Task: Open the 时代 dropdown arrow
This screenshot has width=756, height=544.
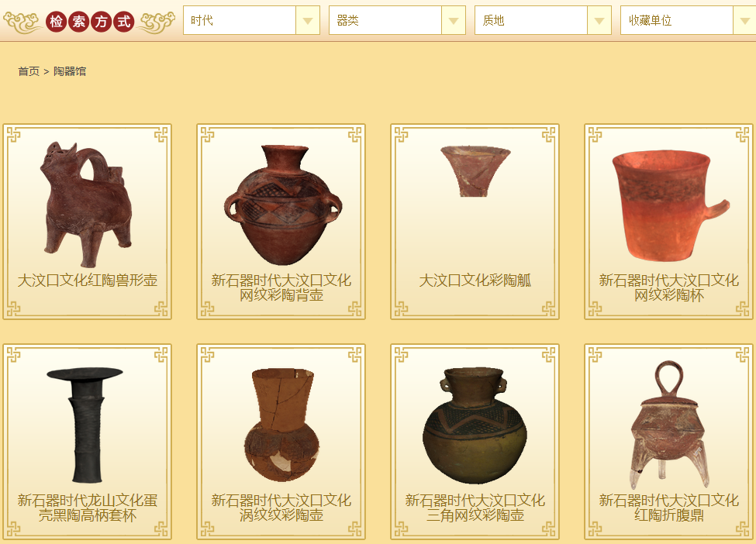Action: coord(308,20)
